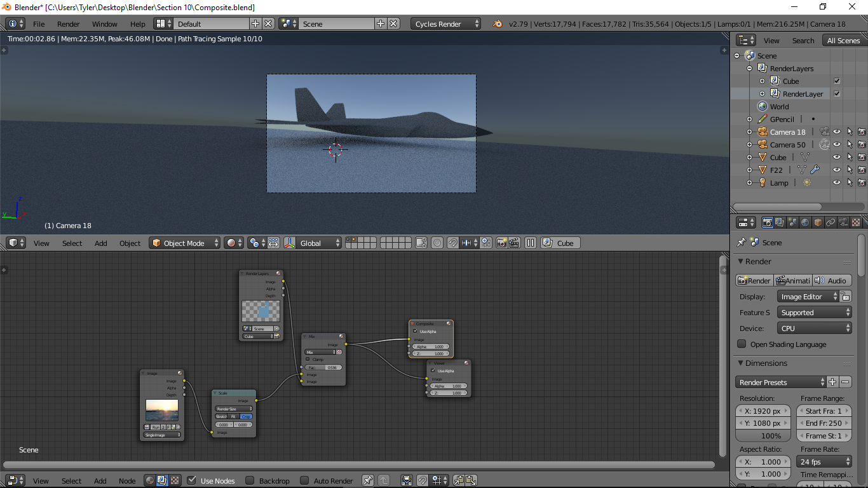The image size is (868, 488).
Task: Click the Camera 18 camera data icon
Action: 824,132
